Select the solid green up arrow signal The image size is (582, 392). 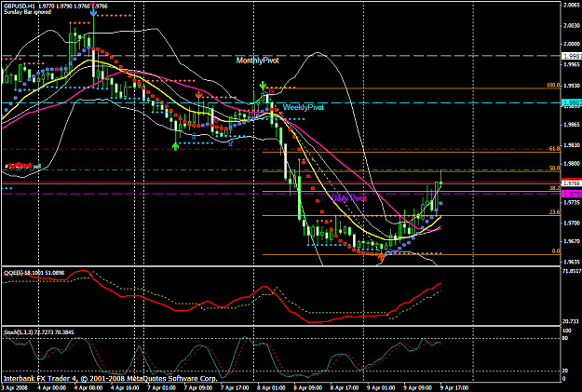(176, 146)
